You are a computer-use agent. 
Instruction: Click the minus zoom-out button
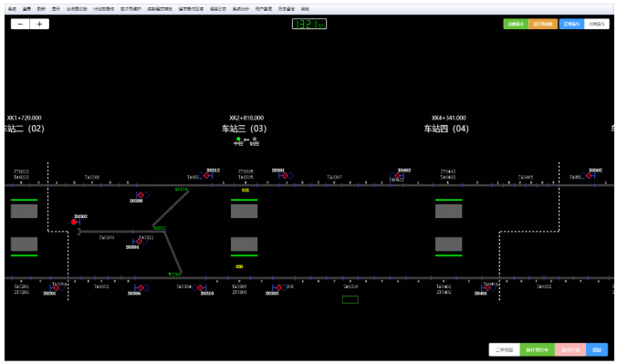coord(20,24)
